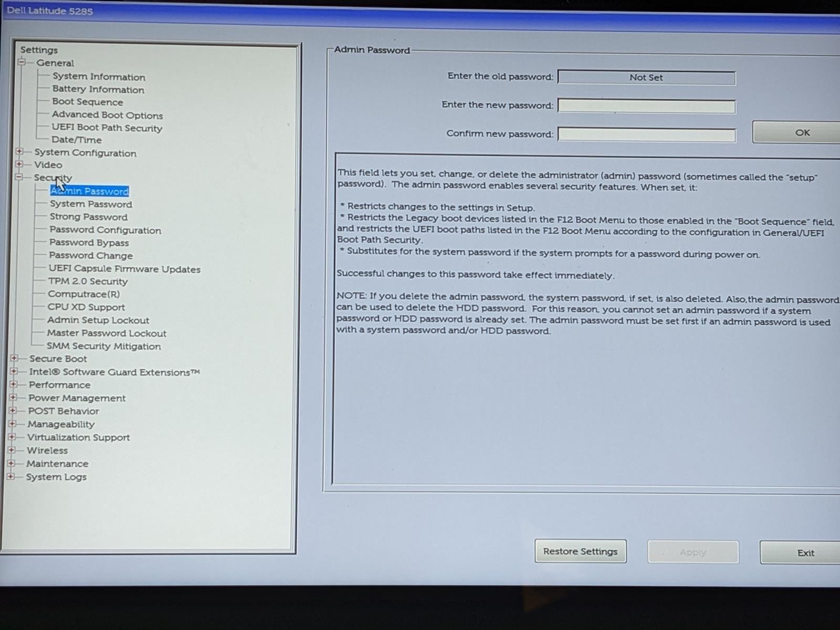Expand the System Logs node
This screenshot has width=840, height=630.
tap(11, 476)
